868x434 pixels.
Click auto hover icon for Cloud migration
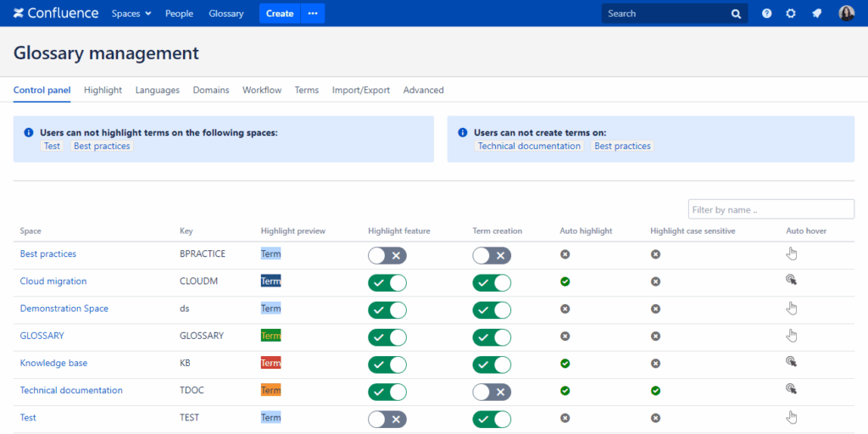tap(791, 281)
